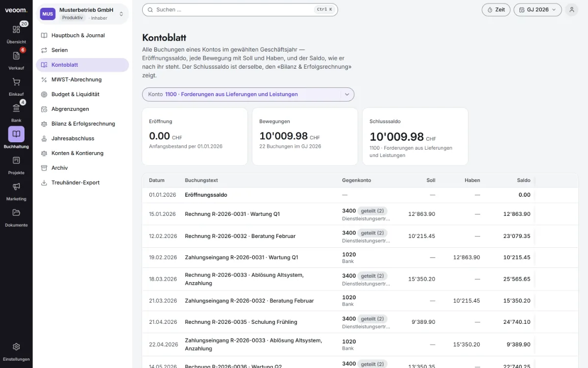This screenshot has height=368, width=588.
Task: Click the Produktiv badge
Action: pos(73,18)
